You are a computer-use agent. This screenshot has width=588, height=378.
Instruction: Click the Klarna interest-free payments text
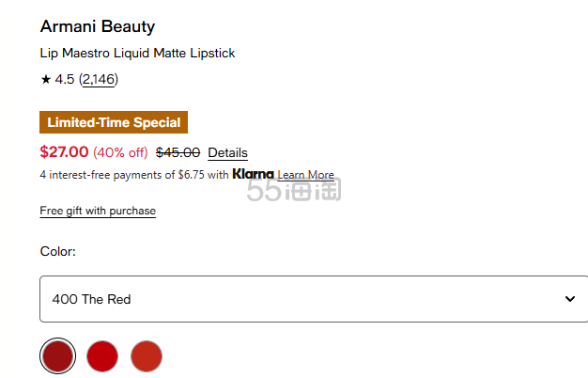[134, 175]
